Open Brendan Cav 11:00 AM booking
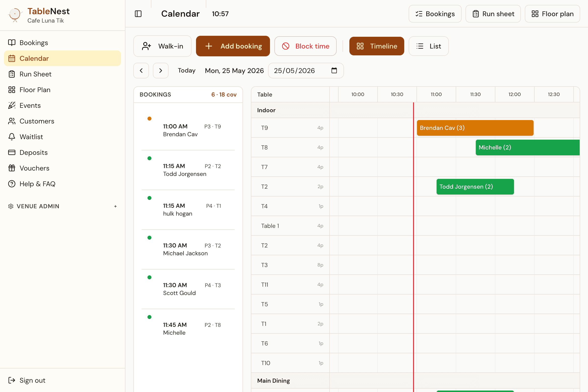 click(188, 130)
